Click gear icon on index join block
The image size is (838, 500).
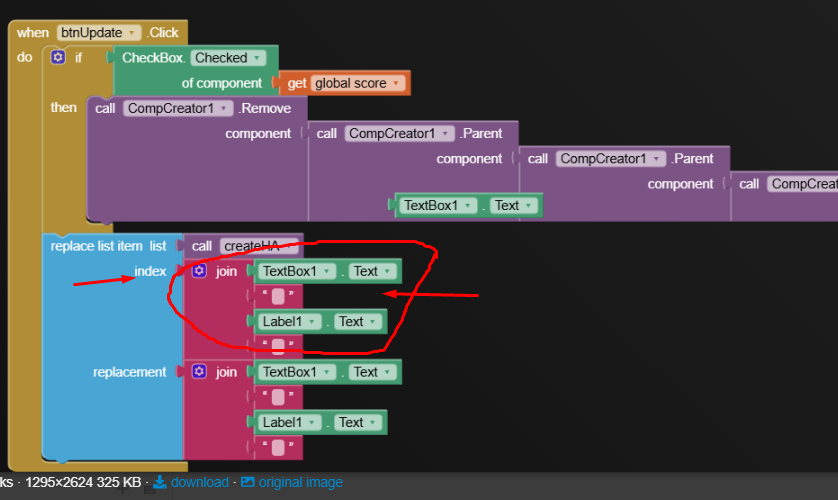click(x=199, y=271)
